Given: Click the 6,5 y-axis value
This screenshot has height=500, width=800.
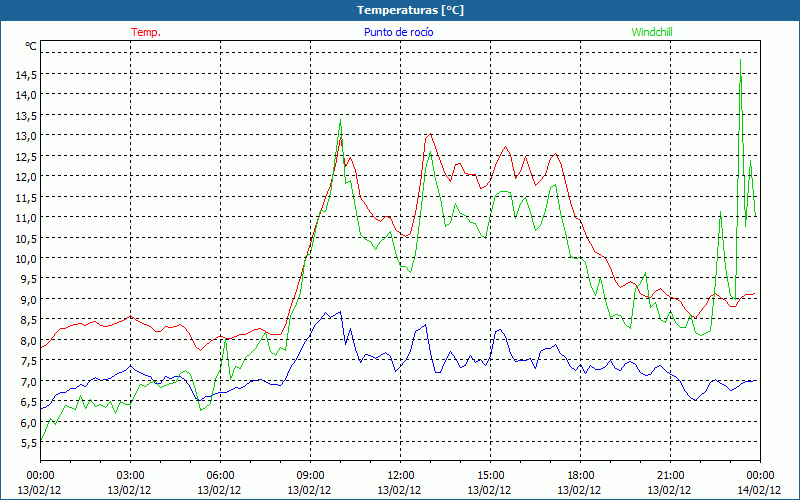Looking at the screenshot, I should click(x=29, y=402).
